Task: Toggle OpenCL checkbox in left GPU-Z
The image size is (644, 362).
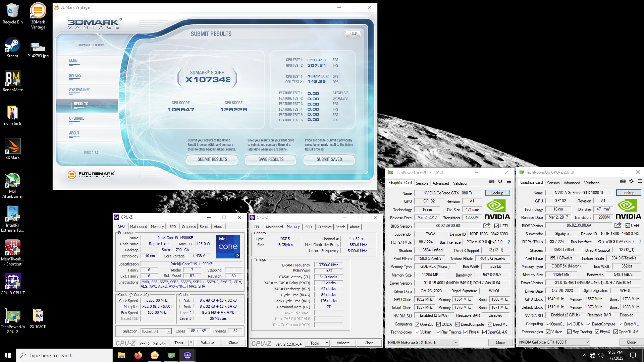Action: (x=417, y=324)
